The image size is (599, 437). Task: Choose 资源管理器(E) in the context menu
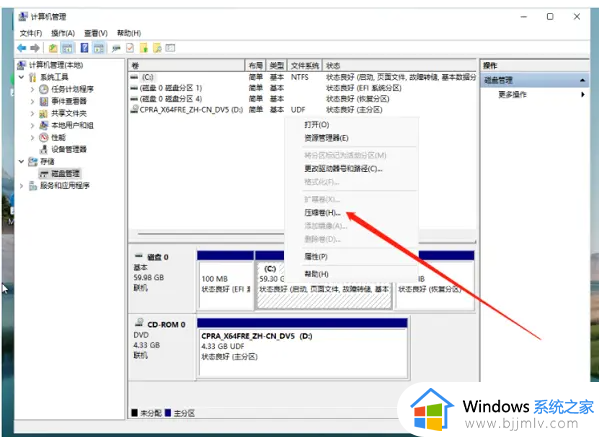click(351, 138)
